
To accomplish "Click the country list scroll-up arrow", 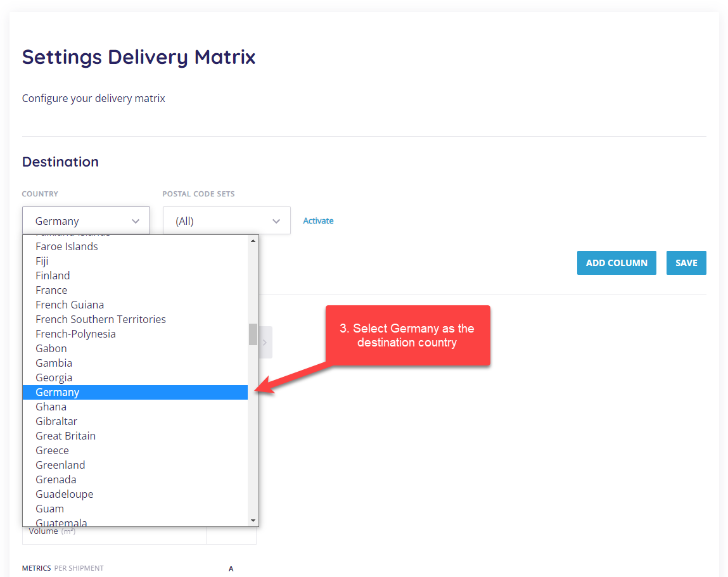I will pyautogui.click(x=253, y=241).
